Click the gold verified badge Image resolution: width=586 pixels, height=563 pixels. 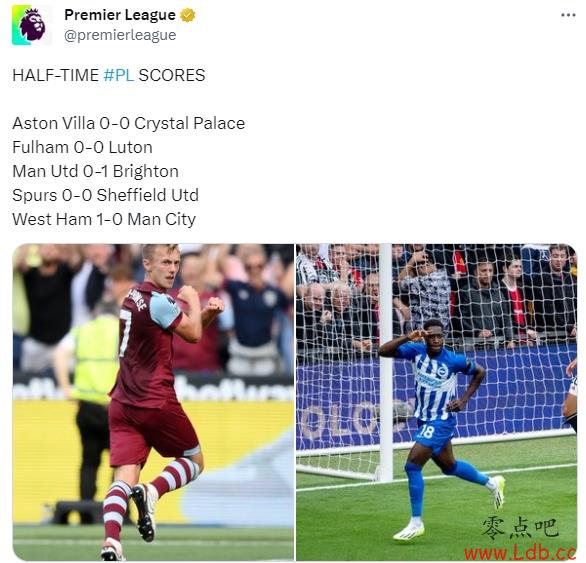pyautogui.click(x=188, y=15)
